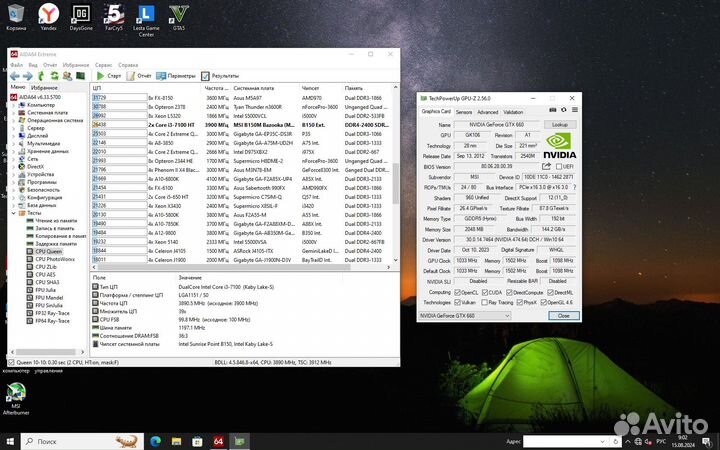Click the AIDA64 tree horizontal scrollbar

(46, 352)
